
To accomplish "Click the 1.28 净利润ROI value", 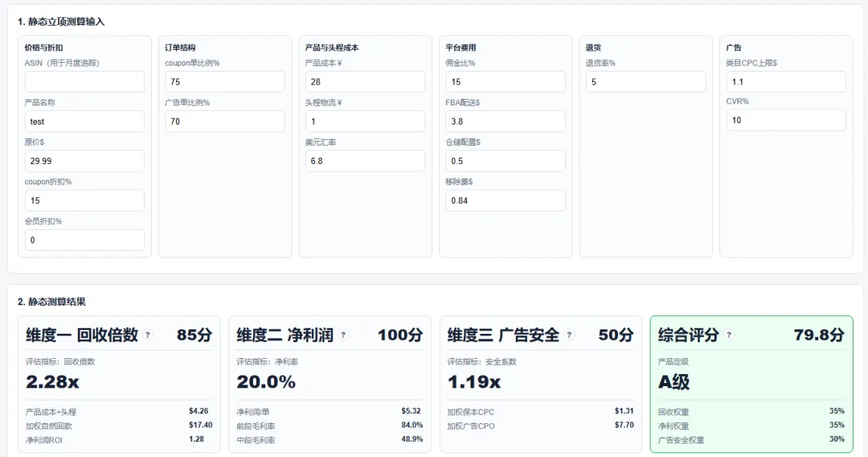I will pyautogui.click(x=197, y=438).
